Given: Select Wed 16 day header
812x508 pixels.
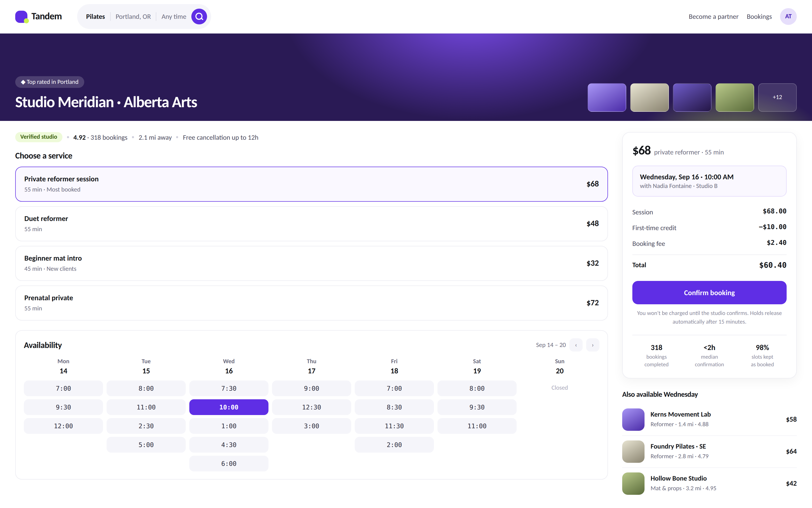Looking at the screenshot, I should 229,366.
